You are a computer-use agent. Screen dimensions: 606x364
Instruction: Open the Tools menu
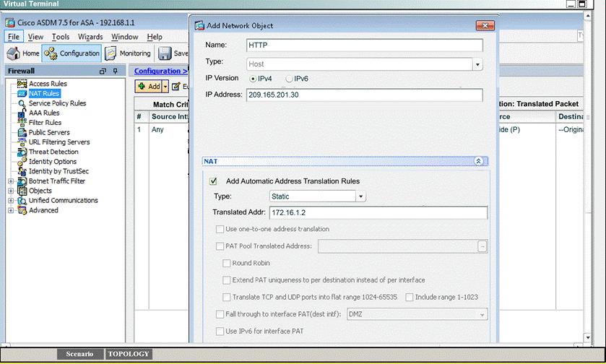pos(61,37)
